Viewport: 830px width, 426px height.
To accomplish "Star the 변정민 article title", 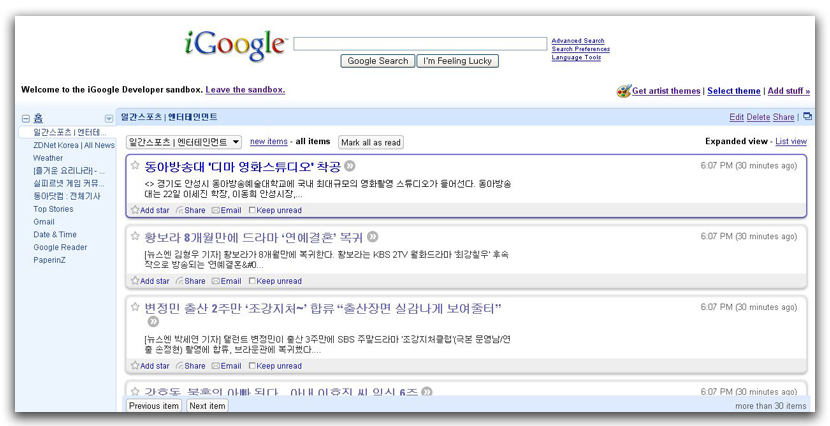I will pyautogui.click(x=135, y=306).
